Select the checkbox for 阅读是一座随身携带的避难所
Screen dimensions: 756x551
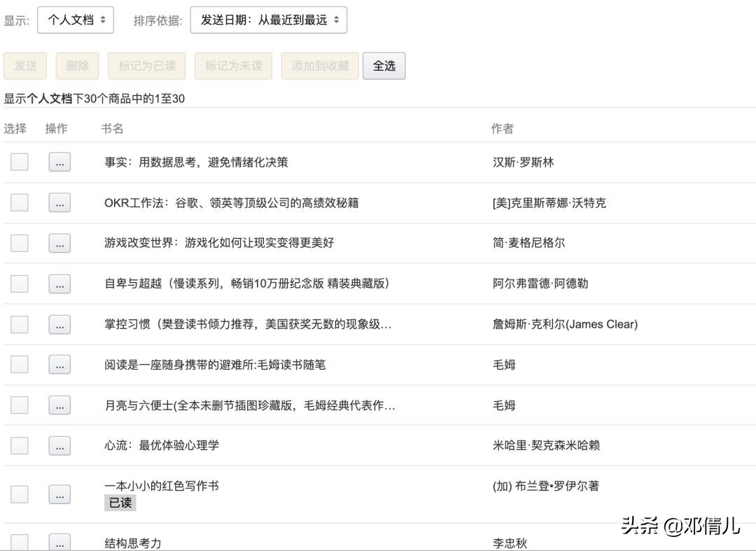(x=19, y=364)
